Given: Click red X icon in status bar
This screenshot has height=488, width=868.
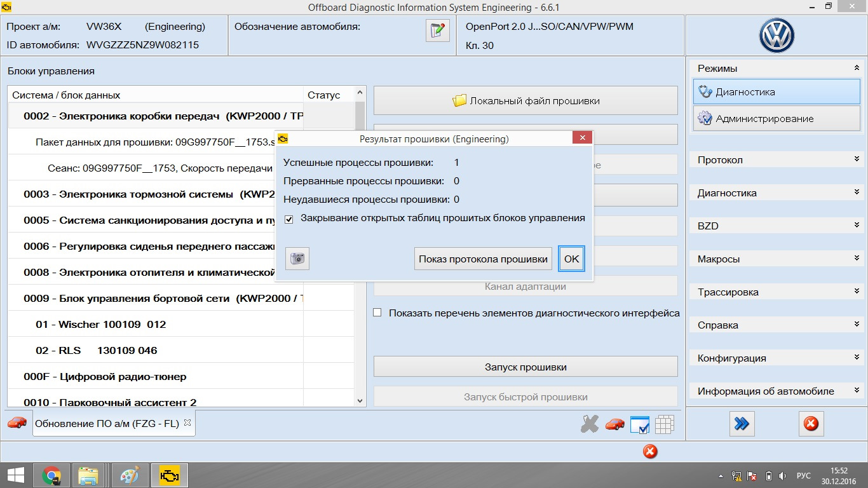Looking at the screenshot, I should pyautogui.click(x=649, y=451).
